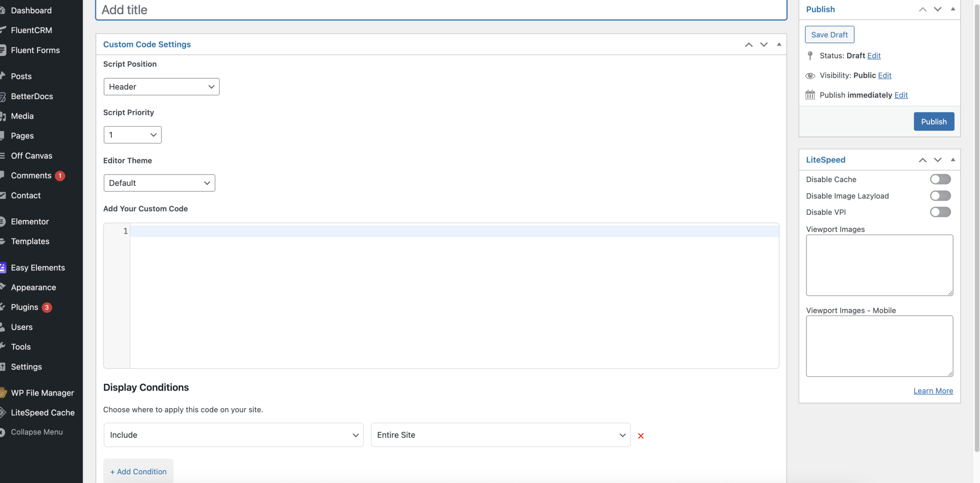
Task: Click the calendar icon near Publish immediately
Action: (x=810, y=95)
